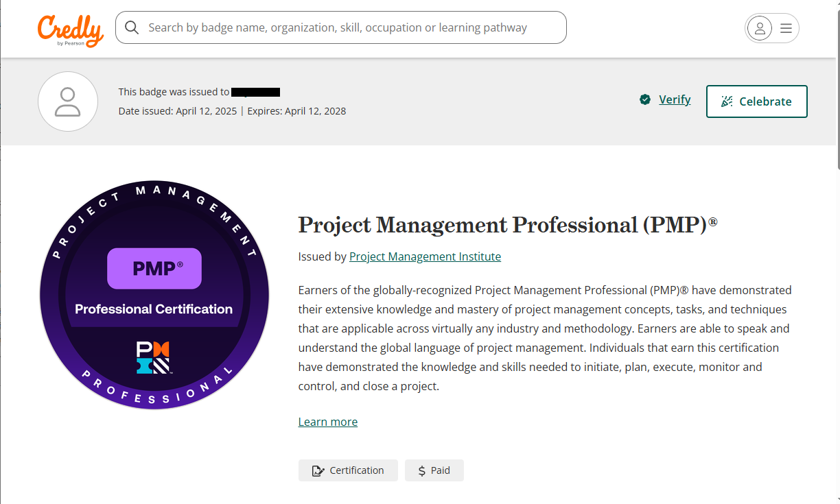Open the user account profile icon
Image resolution: width=840 pixels, height=504 pixels.
759,28
